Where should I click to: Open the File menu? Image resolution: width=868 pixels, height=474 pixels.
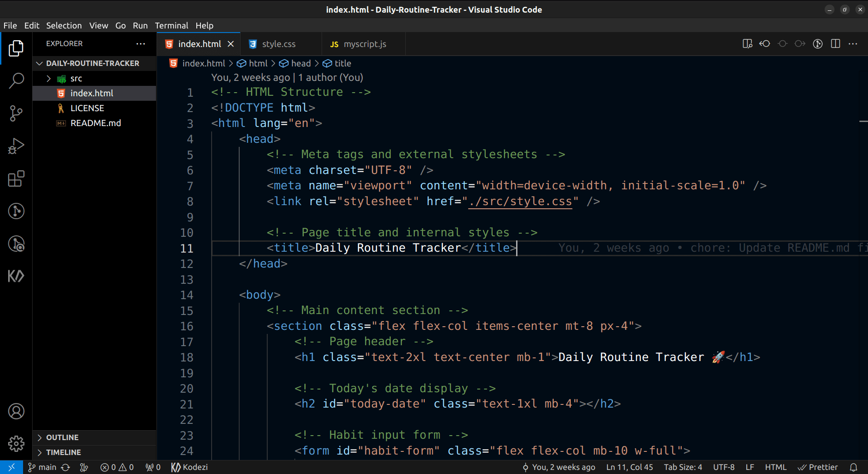tap(10, 25)
